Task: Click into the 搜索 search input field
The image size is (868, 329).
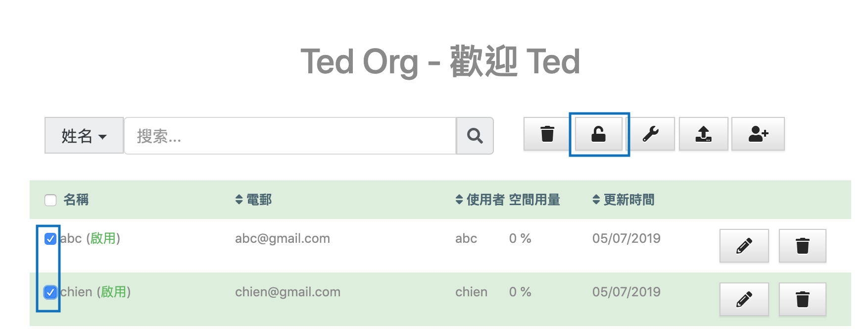Action: (289, 136)
